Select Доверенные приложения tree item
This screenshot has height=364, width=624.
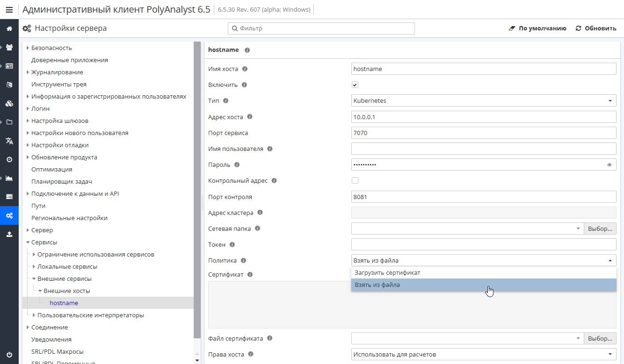(x=70, y=60)
